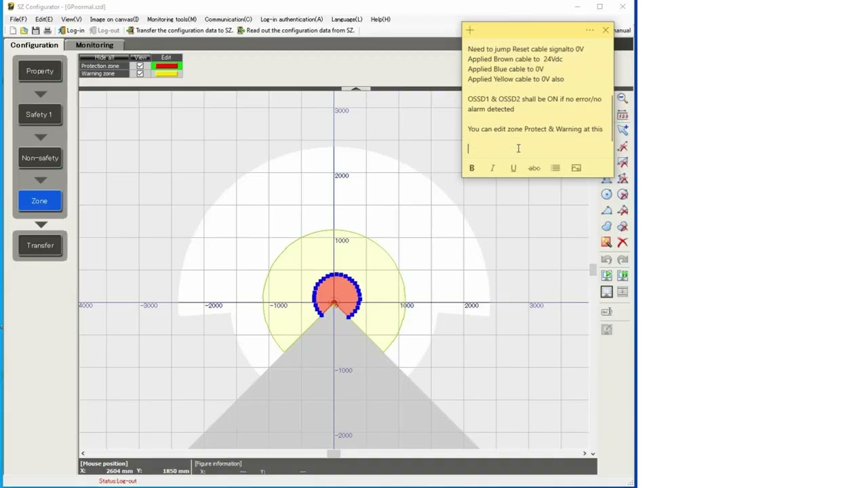Toggle bold in sticky note

point(472,168)
